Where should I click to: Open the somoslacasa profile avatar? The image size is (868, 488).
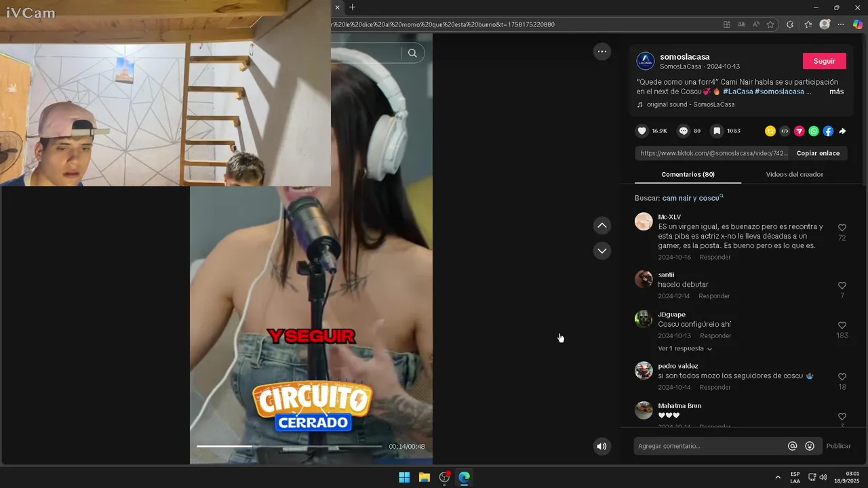[x=646, y=61]
